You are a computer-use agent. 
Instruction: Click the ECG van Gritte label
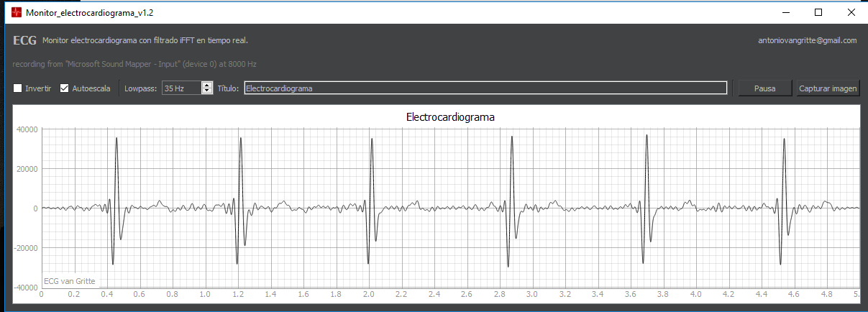point(70,281)
